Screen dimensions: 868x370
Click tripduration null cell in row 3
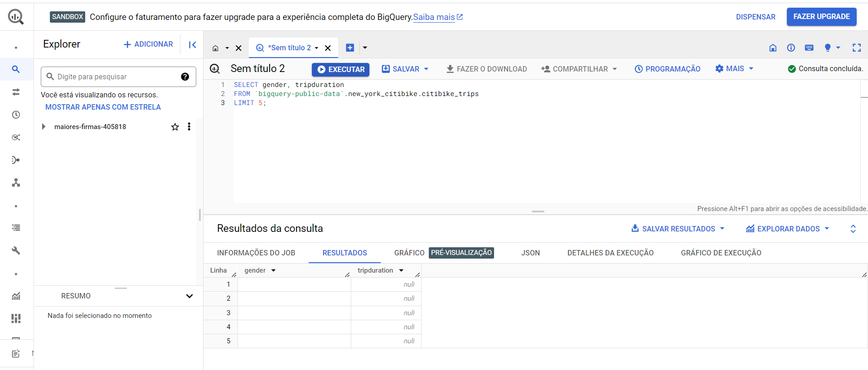pos(386,313)
